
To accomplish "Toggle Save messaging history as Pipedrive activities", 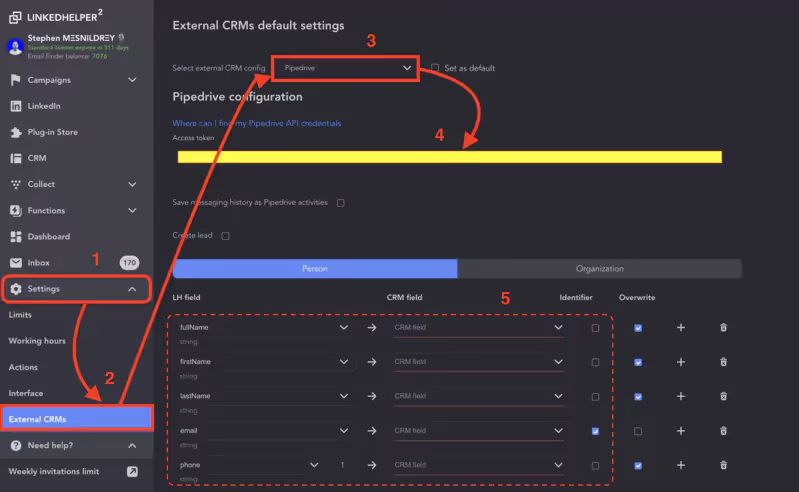I will coord(340,203).
